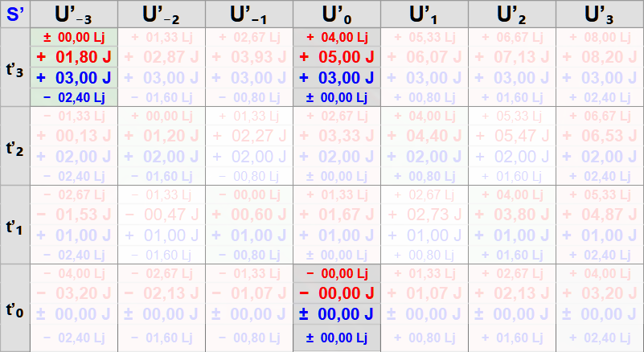Screen dimensions: 644x352
Task: Click the faded value + 06,53 J
Action: tap(600, 136)
